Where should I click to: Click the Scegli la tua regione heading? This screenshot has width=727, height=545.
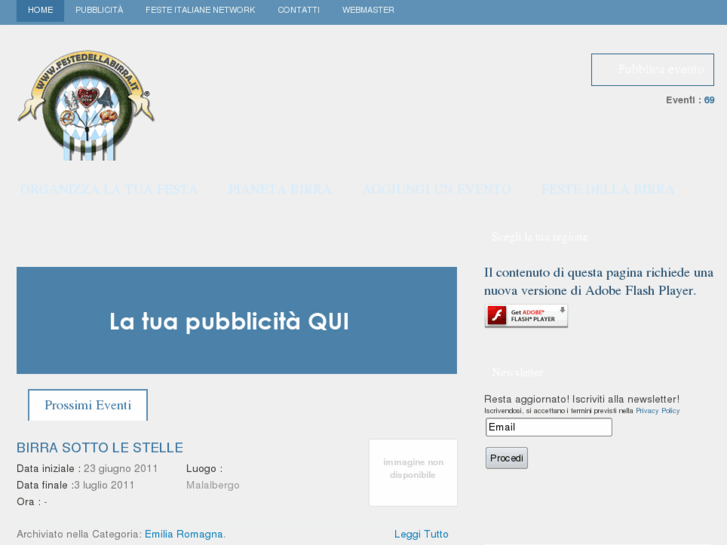coord(540,237)
